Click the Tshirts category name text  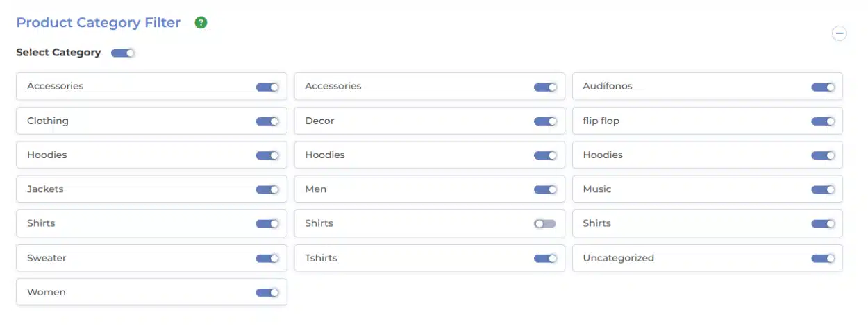(x=321, y=258)
